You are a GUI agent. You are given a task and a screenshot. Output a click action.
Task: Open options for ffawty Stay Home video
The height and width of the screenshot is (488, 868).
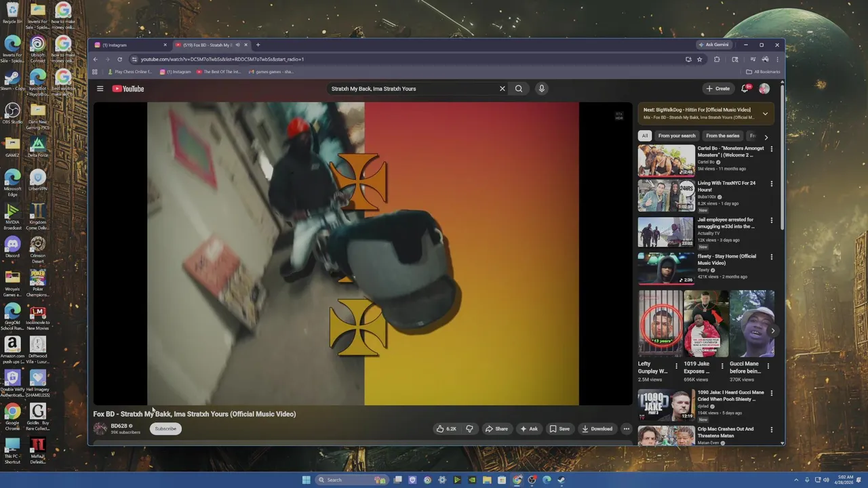click(771, 257)
